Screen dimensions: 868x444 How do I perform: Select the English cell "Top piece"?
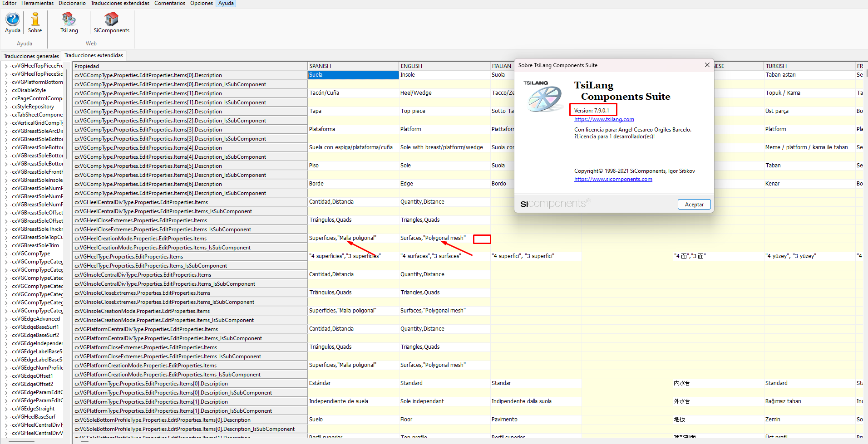pyautogui.click(x=444, y=111)
